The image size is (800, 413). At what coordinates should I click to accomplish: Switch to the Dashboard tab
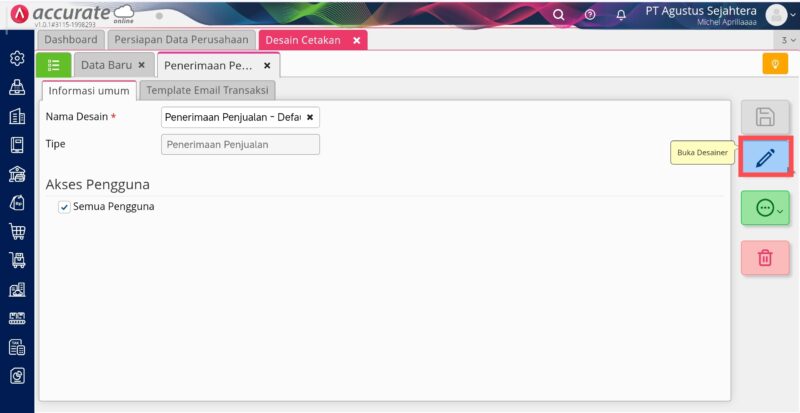click(71, 40)
